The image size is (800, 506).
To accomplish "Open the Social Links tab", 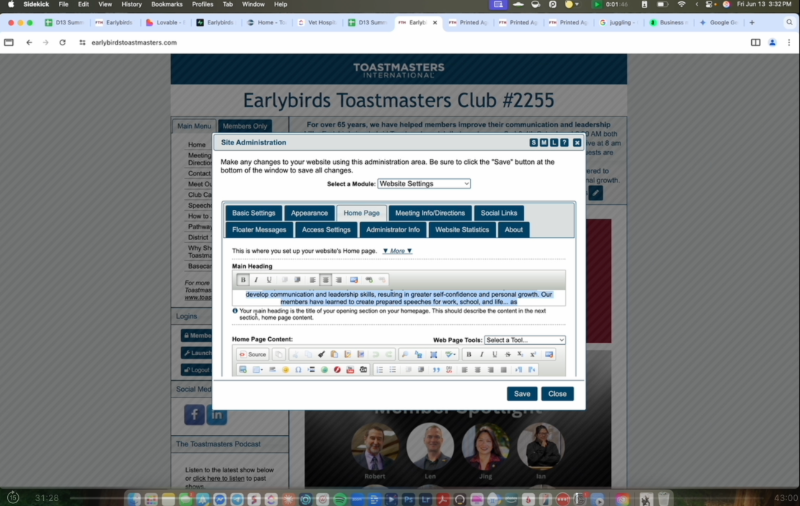I will point(499,213).
